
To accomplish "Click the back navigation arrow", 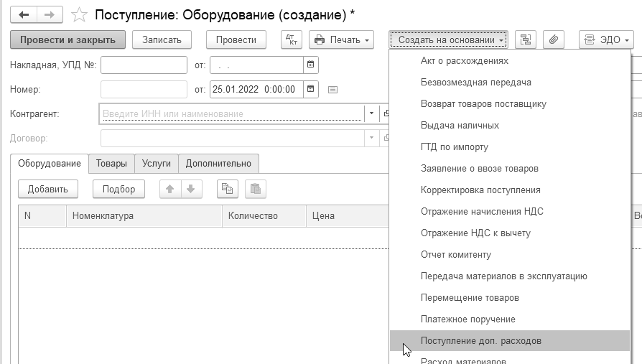I will point(24,14).
